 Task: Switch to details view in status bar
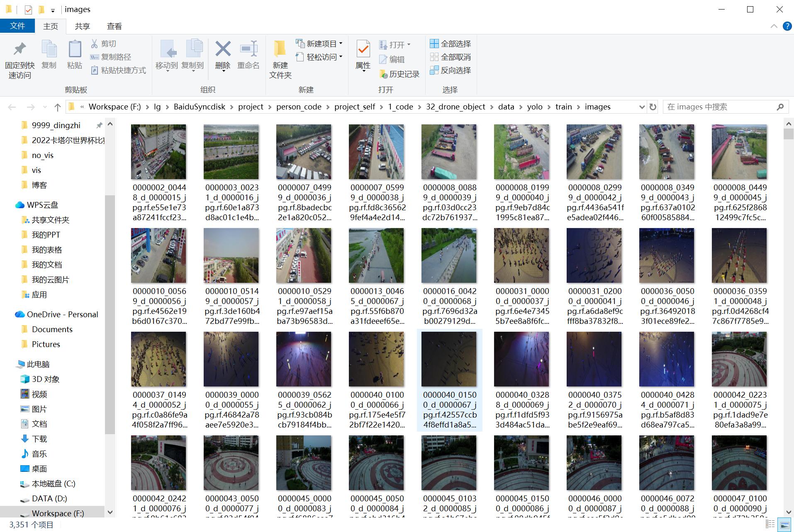point(770,525)
